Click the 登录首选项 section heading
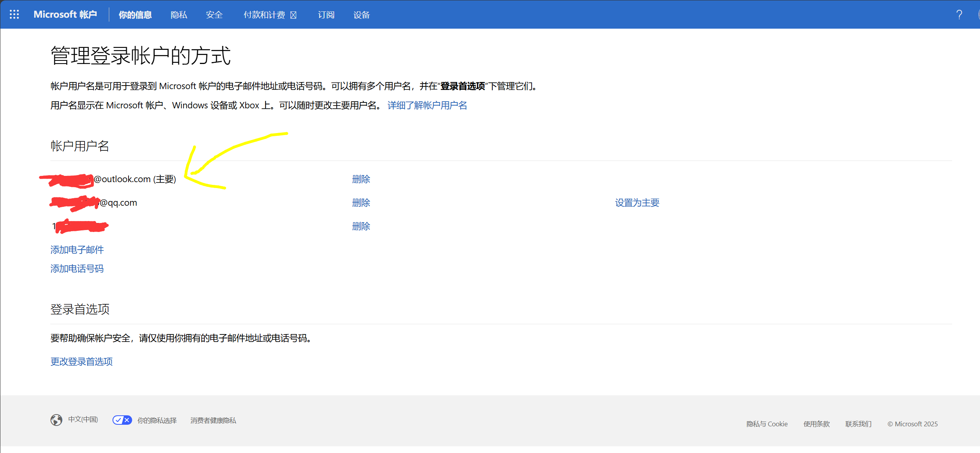This screenshot has height=453, width=980. click(80, 309)
